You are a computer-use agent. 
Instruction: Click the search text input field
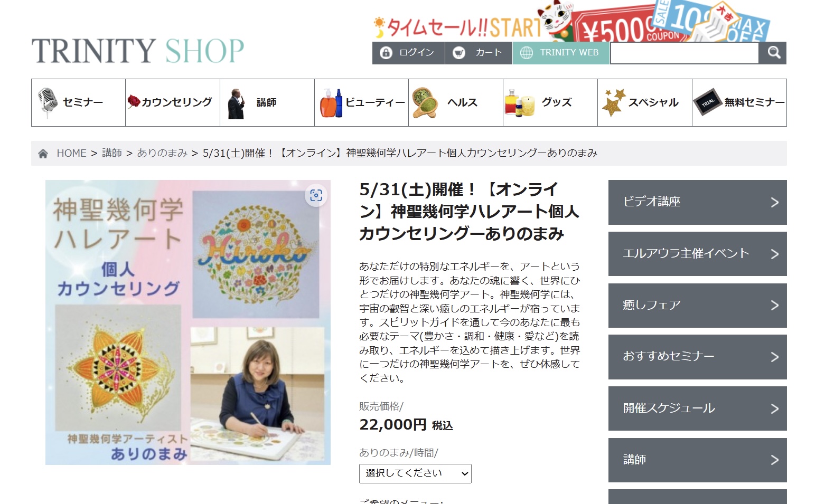(x=685, y=53)
